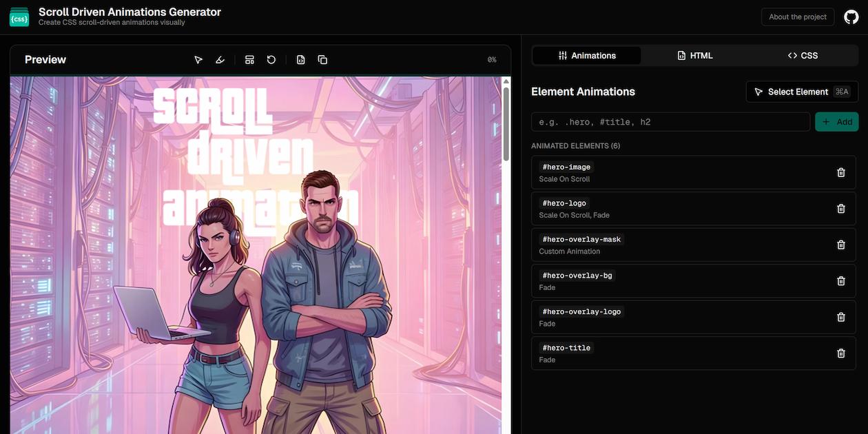Image resolution: width=868 pixels, height=434 pixels.
Task: Switch to the HTML tab
Action: tap(695, 56)
